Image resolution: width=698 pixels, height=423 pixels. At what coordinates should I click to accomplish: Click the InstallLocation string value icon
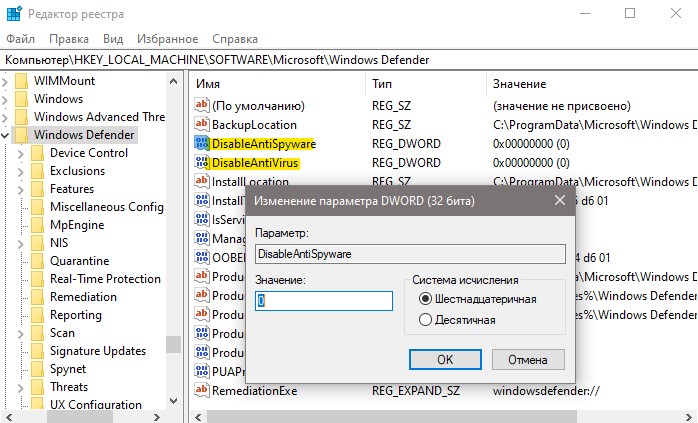[x=202, y=181]
